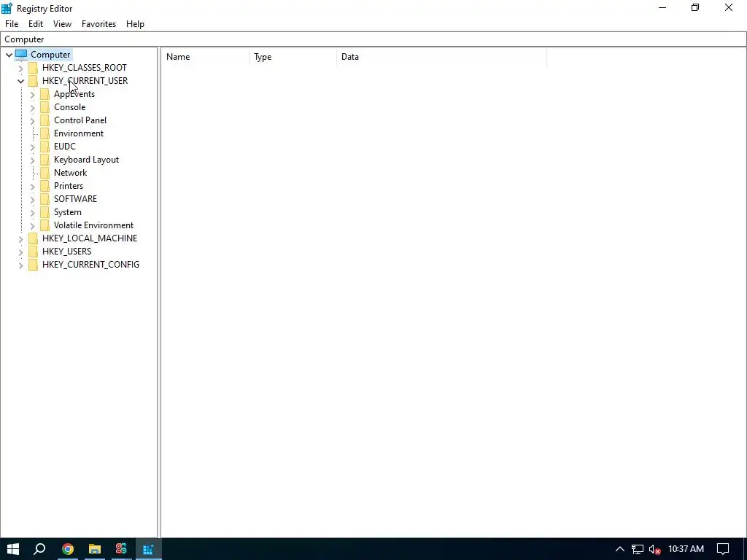Click the HKEY_CLASSES_ROOT folder icon
Viewport: 747px width, 560px height.
33,68
